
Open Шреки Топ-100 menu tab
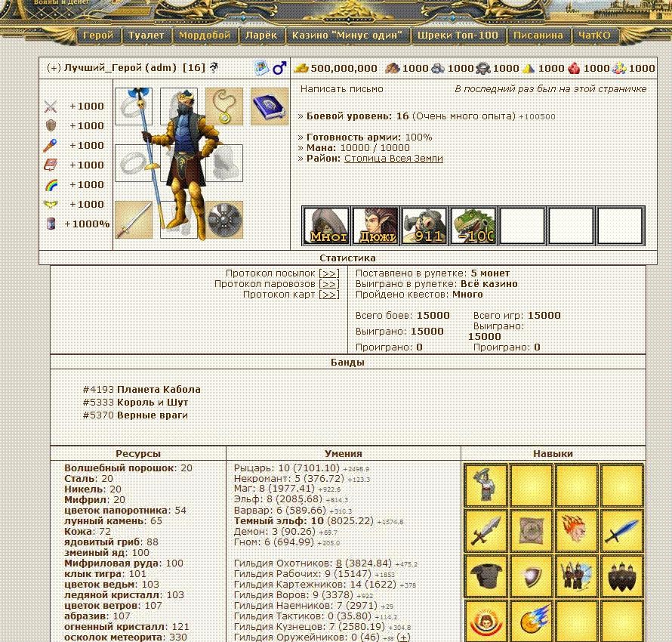click(458, 35)
